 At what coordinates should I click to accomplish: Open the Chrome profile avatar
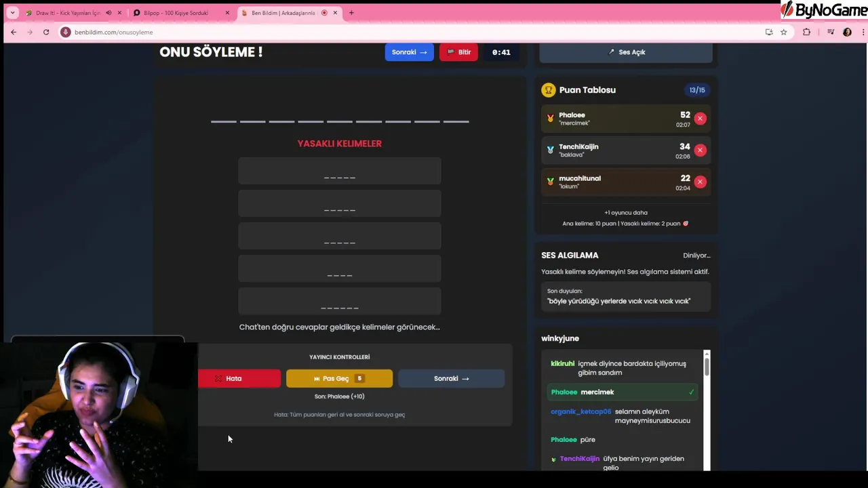click(x=847, y=32)
